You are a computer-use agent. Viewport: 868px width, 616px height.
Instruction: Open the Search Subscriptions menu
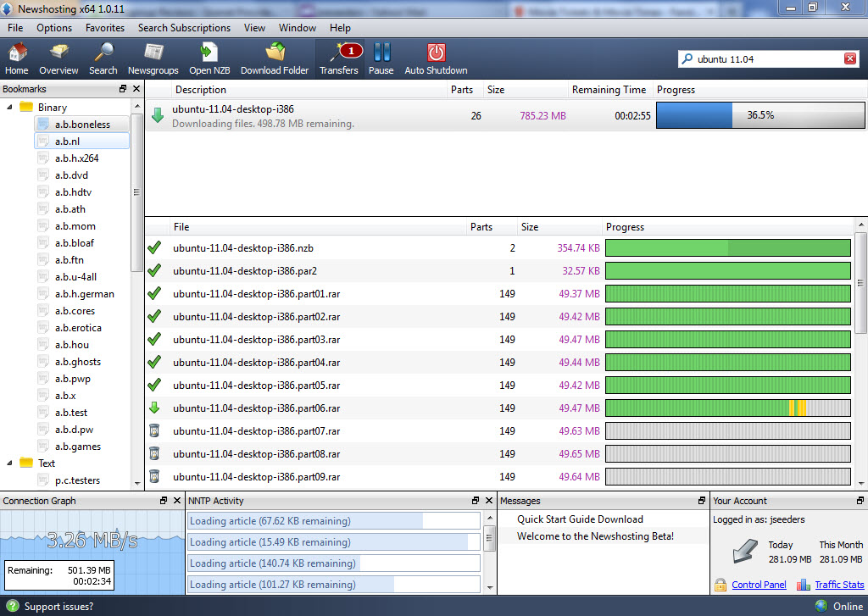pyautogui.click(x=184, y=28)
